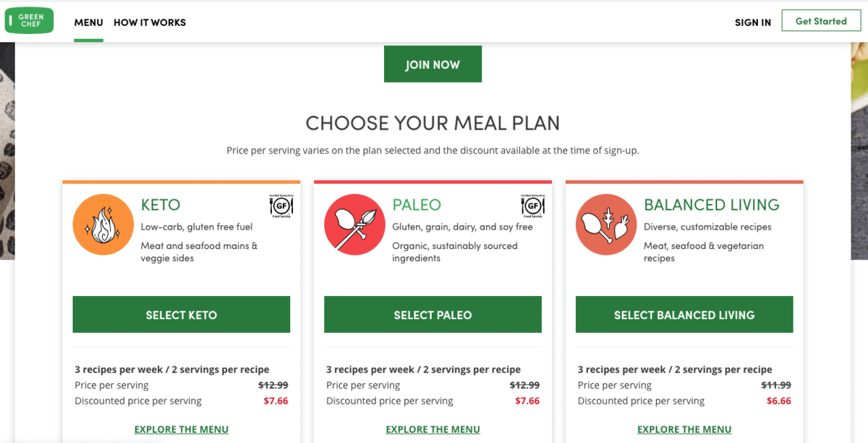868x443 pixels.
Task: Click the BALANCED LIVING plan title
Action: click(712, 205)
